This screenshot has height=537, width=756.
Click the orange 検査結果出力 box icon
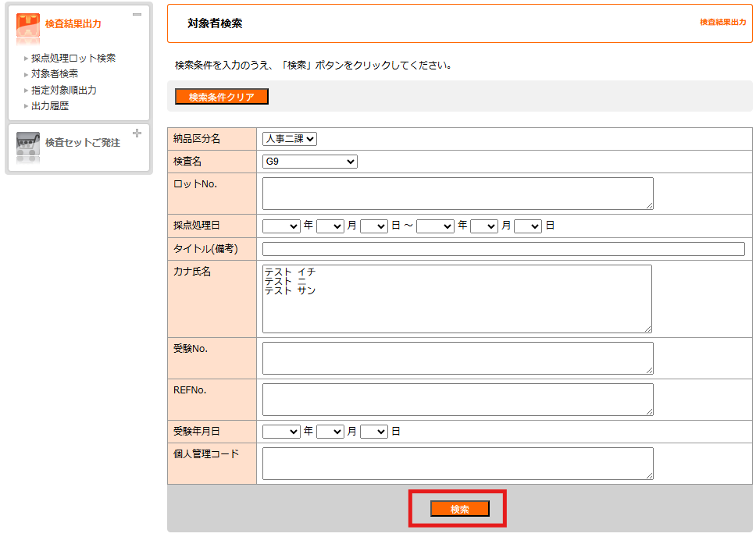tap(28, 24)
